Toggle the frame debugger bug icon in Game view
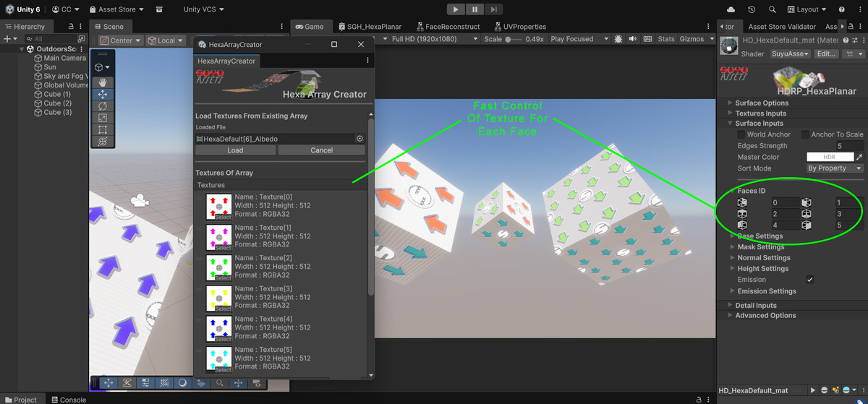This screenshot has width=868, height=404. [x=619, y=39]
